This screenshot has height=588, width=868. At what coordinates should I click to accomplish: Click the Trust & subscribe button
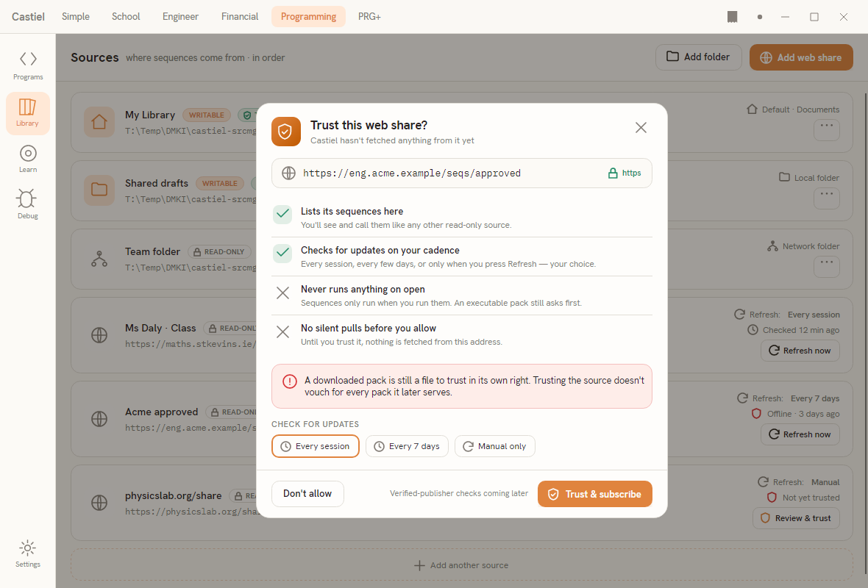(594, 494)
